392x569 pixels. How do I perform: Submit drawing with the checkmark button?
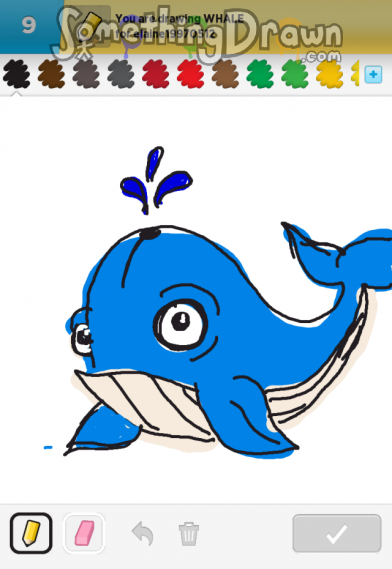(x=337, y=533)
